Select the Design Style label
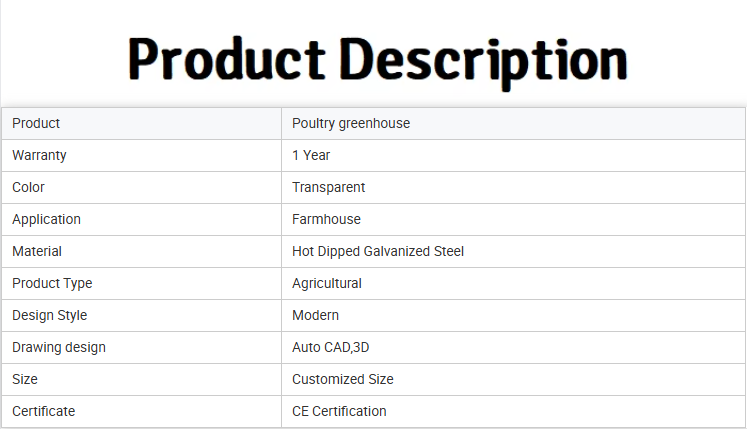This screenshot has width=747, height=429. [x=50, y=315]
